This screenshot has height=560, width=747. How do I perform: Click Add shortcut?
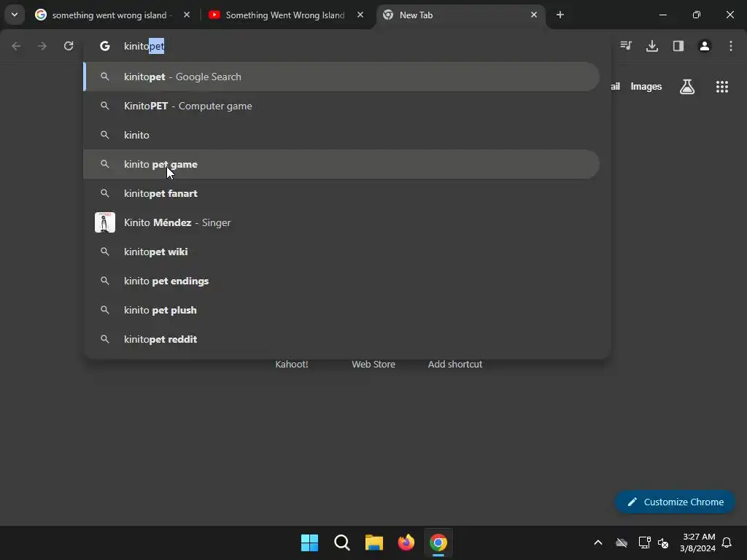pyautogui.click(x=455, y=365)
